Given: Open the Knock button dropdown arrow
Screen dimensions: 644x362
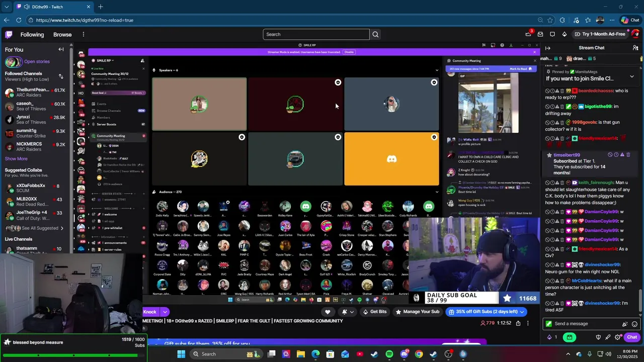Looking at the screenshot, I should pos(165,312).
